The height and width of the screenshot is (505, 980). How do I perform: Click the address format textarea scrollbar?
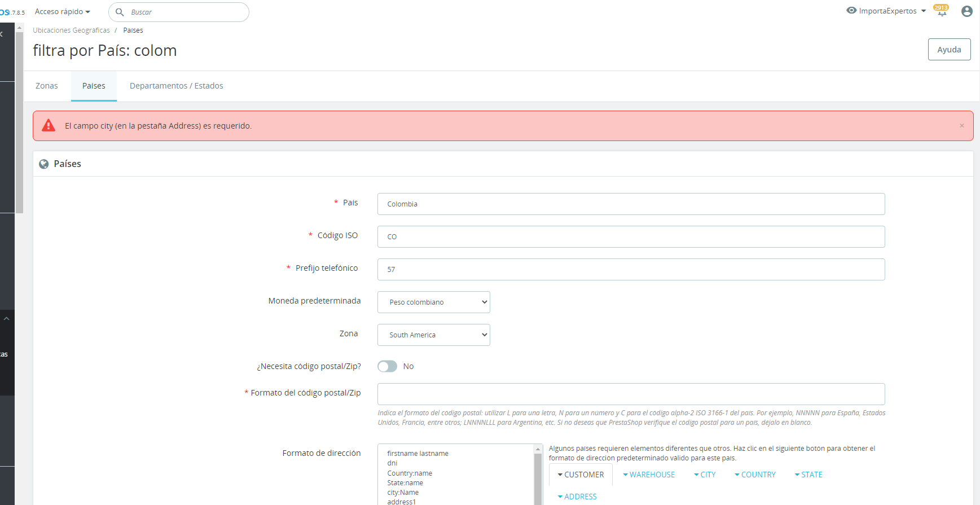(538, 475)
